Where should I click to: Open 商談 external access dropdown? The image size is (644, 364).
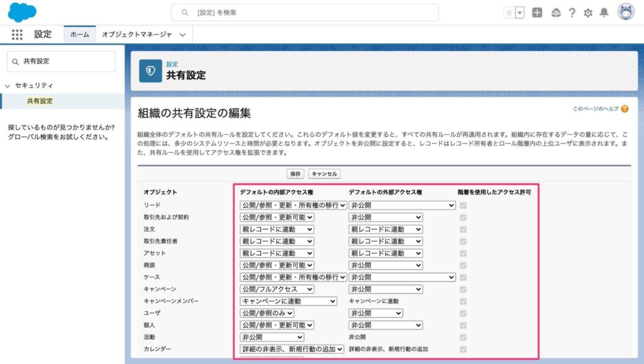click(x=386, y=265)
